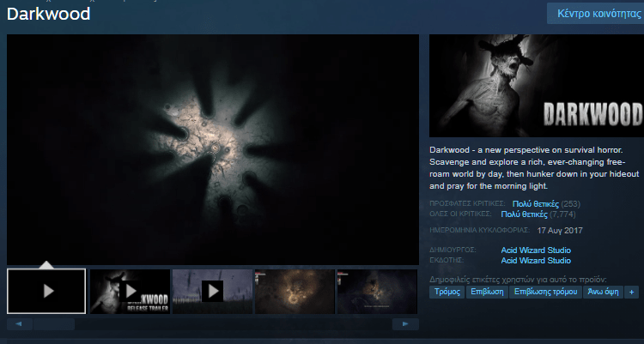Play the first black video thumbnail
Image resolution: width=644 pixels, height=344 pixels.
[46, 291]
